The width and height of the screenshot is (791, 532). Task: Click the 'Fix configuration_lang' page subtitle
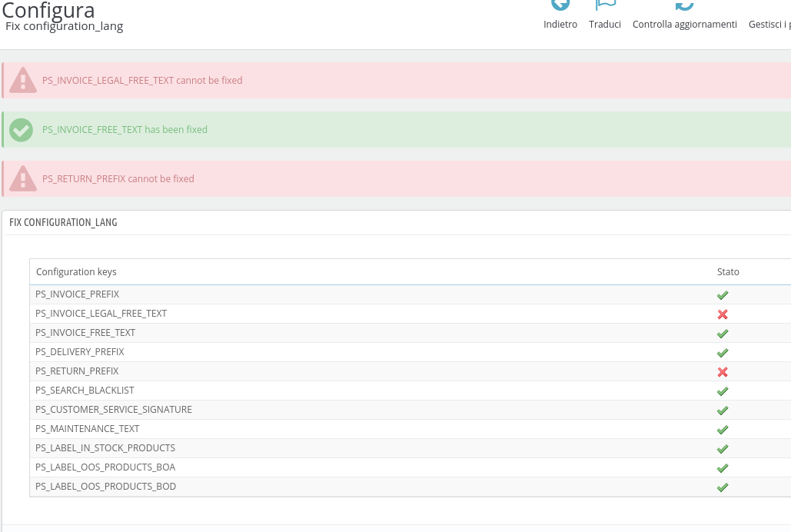pos(64,26)
